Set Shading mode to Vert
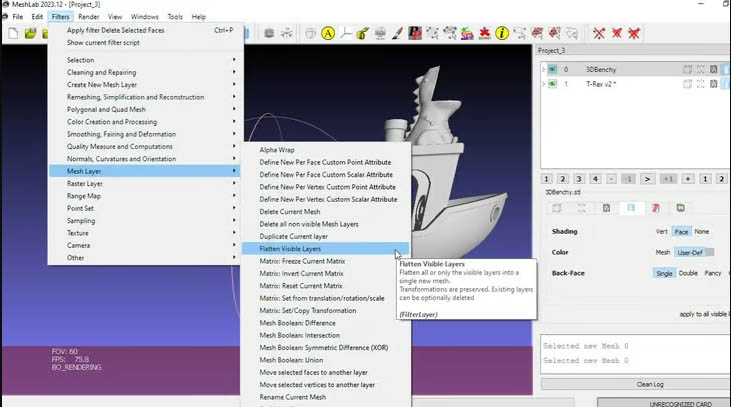 [x=661, y=231]
